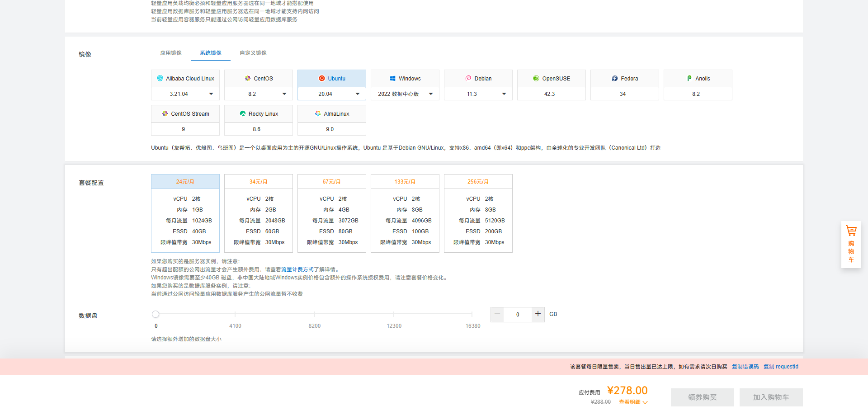Click the AlmaLinux logo icon
The width and height of the screenshot is (868, 420).
[x=318, y=113]
